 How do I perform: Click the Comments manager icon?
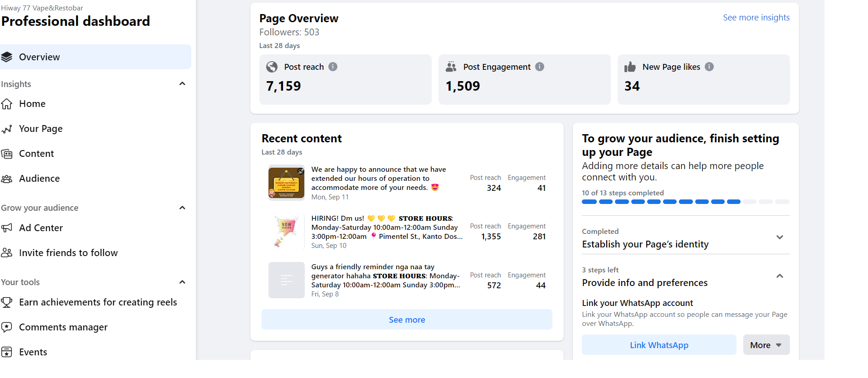7,327
